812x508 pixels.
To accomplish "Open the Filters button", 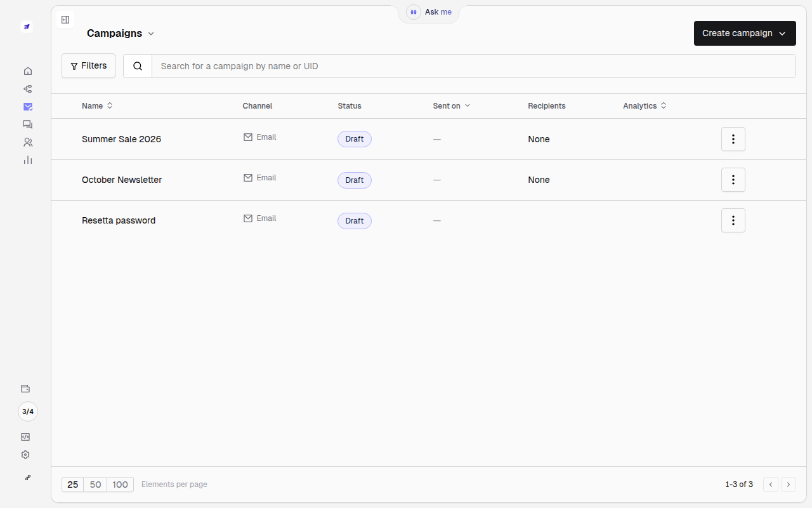I will pyautogui.click(x=88, y=65).
